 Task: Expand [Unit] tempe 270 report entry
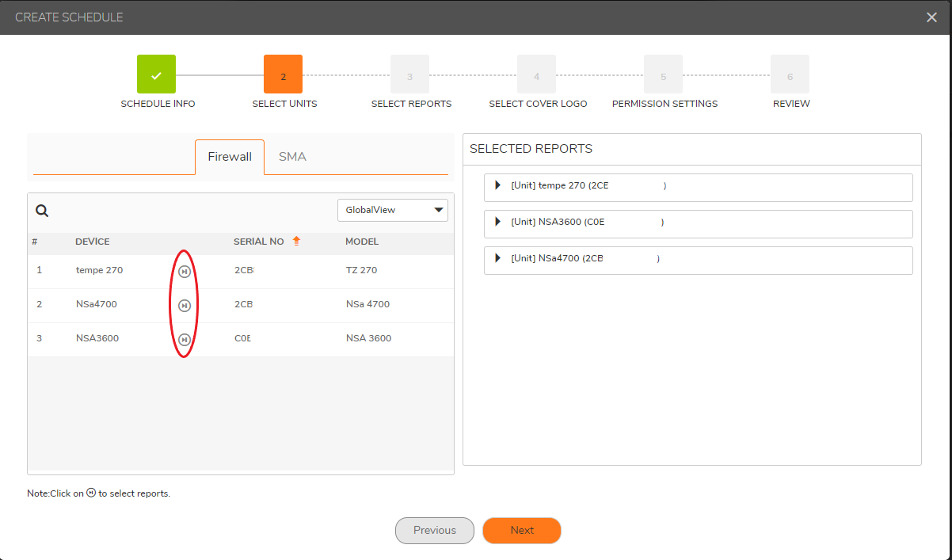[x=498, y=185]
